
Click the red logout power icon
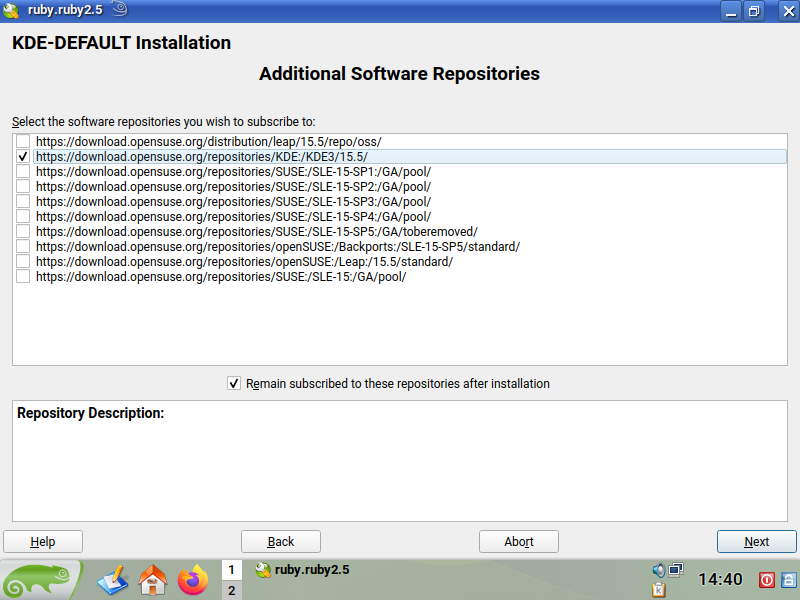coord(767,580)
